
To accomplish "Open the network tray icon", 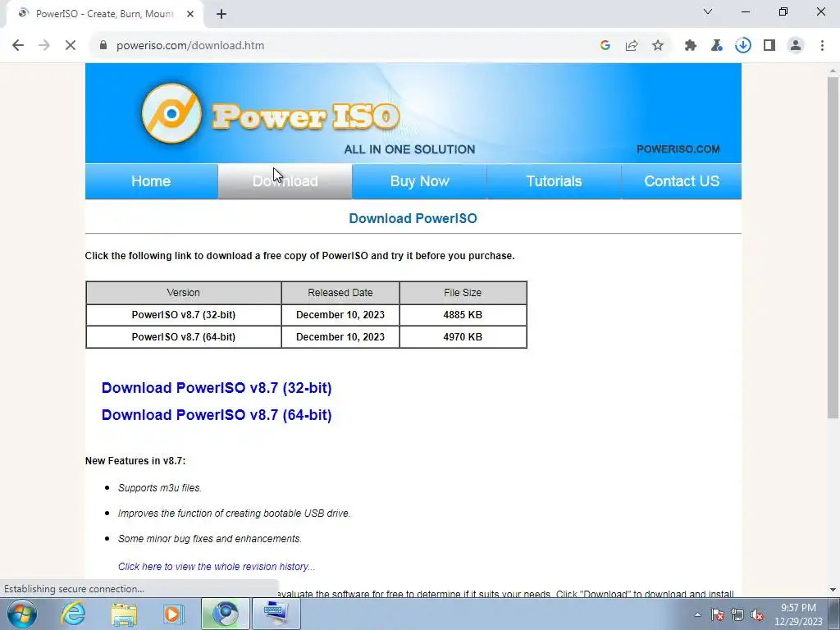I will click(x=737, y=614).
